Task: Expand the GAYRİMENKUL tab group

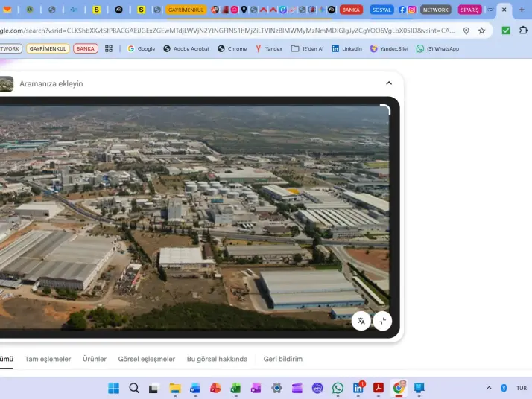Action: pyautogui.click(x=186, y=10)
